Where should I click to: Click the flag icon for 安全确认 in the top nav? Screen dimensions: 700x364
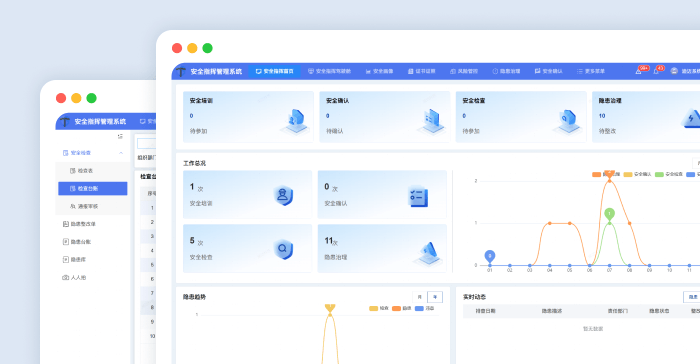[538, 71]
